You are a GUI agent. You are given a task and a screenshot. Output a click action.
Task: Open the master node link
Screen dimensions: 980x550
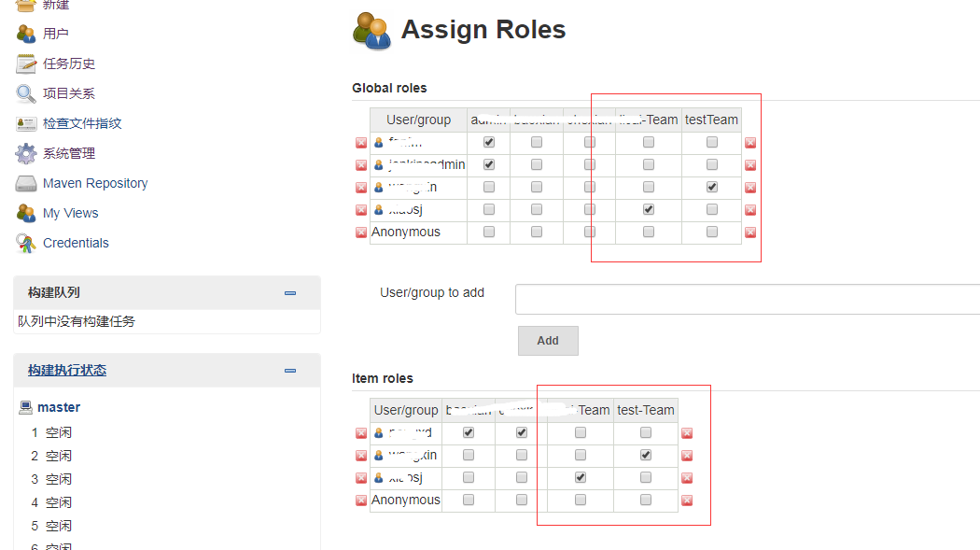[x=59, y=407]
